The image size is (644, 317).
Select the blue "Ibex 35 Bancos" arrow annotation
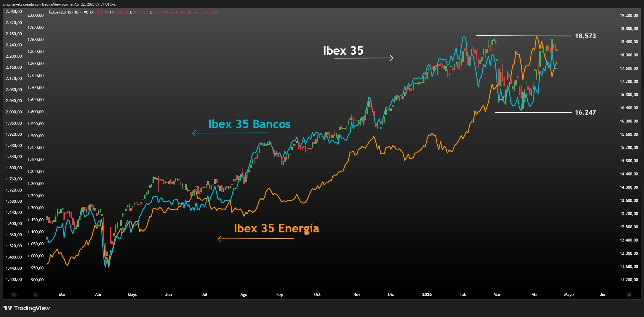click(231, 133)
